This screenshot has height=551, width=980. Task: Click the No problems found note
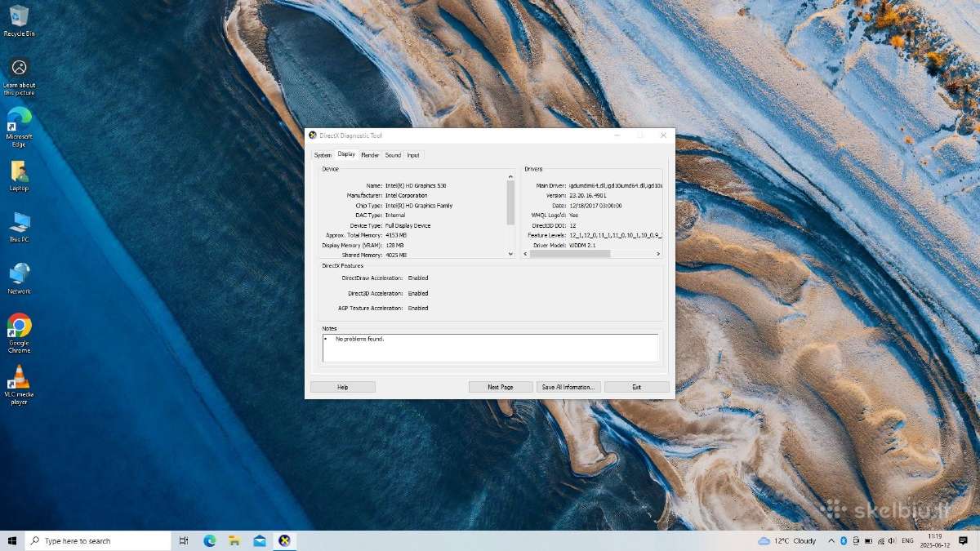359,339
